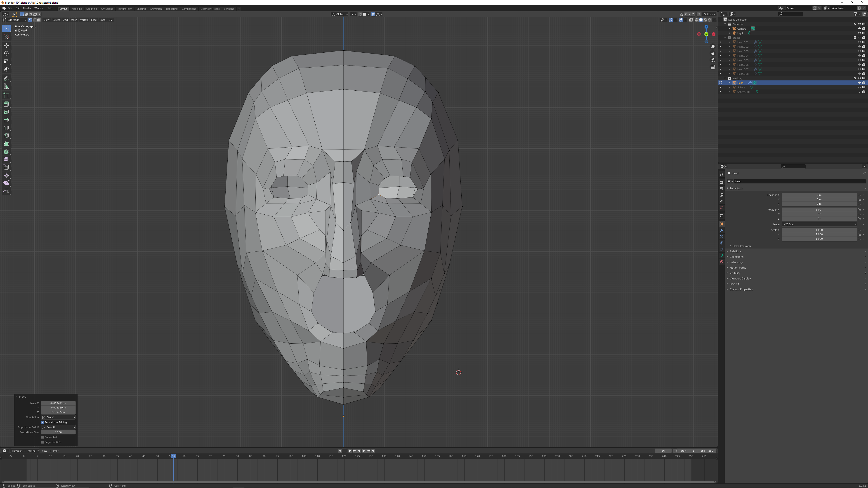Collapse the Stages collection
The image size is (868, 488).
click(725, 38)
